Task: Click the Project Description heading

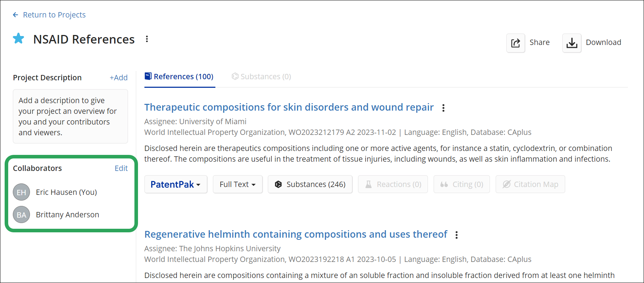Action: point(47,77)
